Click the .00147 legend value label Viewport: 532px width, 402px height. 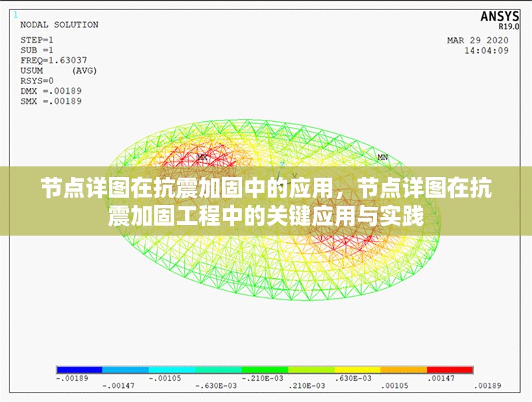tap(442, 377)
